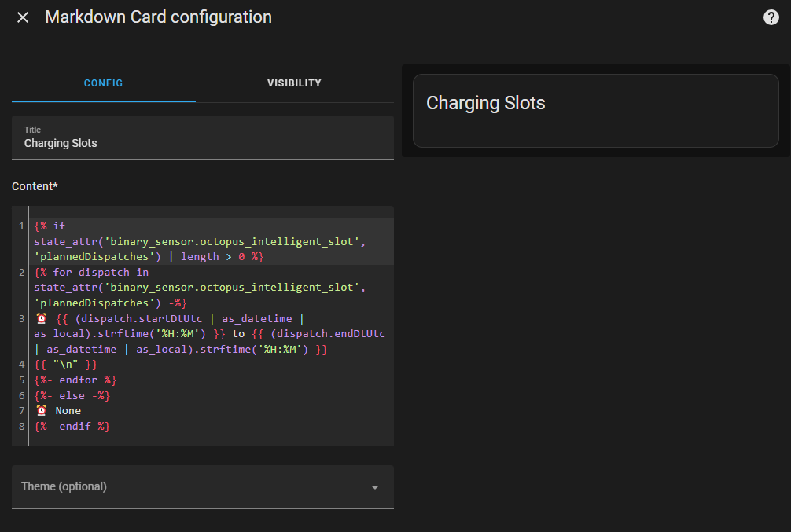This screenshot has width=791, height=532.
Task: Click the Content* field label
Action: click(x=35, y=186)
